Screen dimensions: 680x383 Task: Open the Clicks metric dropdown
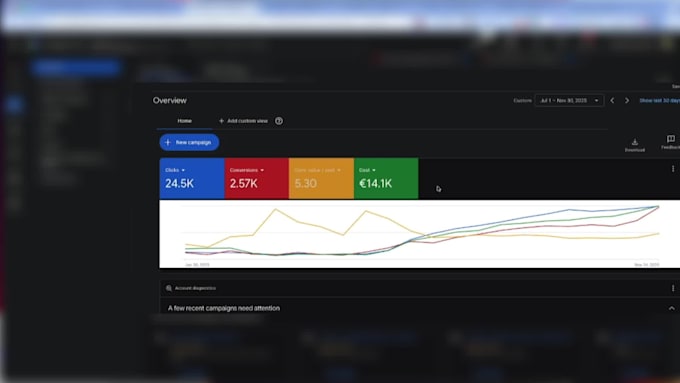click(x=175, y=170)
